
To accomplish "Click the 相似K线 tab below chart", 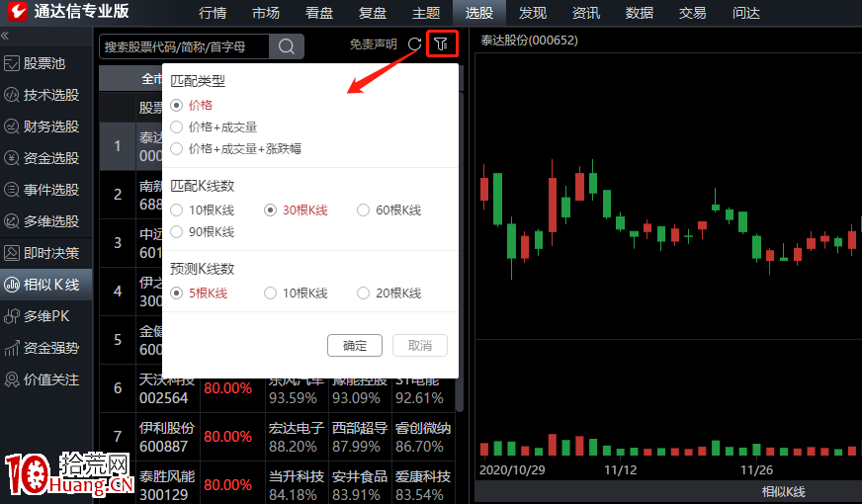I will tap(783, 492).
